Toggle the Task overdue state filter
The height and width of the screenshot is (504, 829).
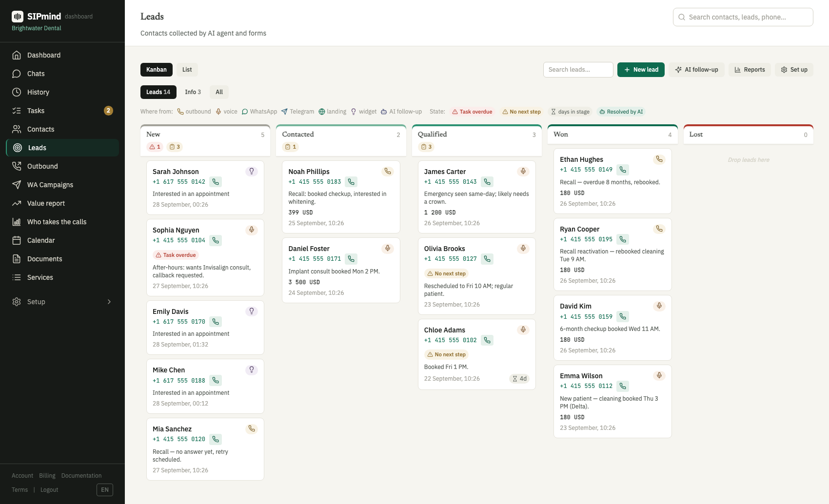tap(472, 112)
